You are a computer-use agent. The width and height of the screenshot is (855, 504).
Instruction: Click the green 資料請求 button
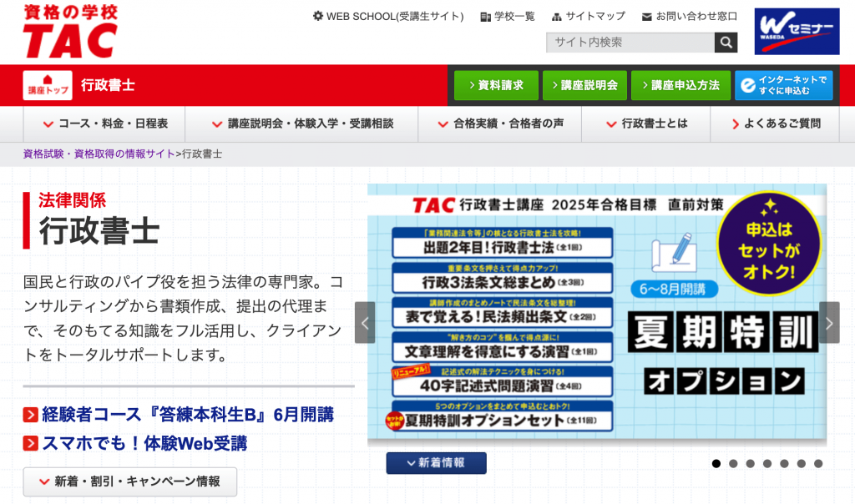496,85
